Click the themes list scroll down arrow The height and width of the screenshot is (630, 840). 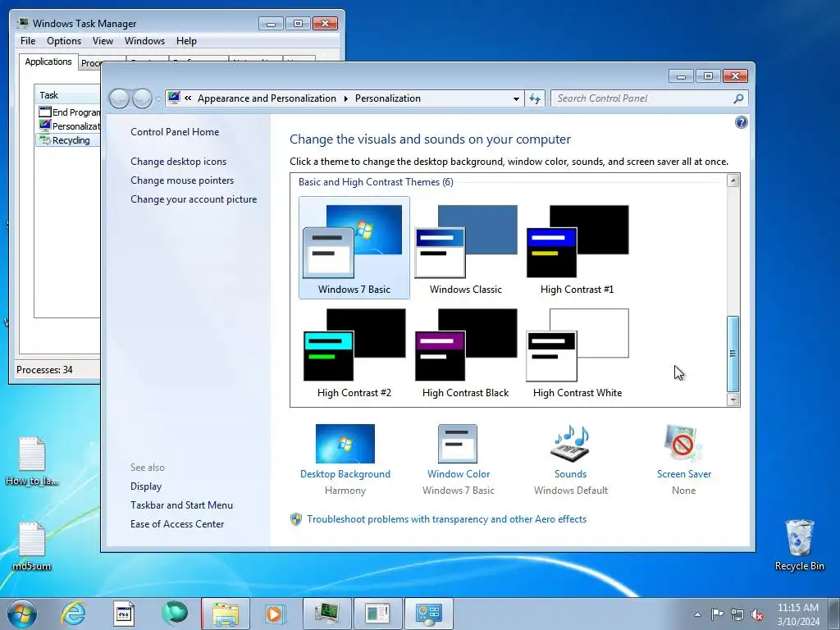coord(733,399)
